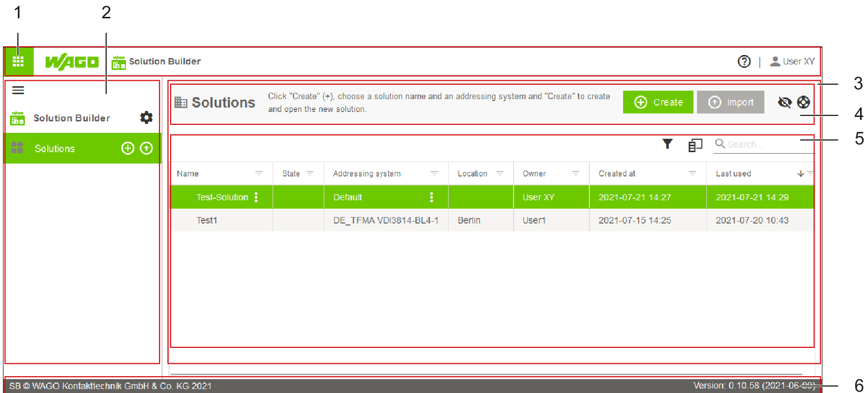The height and width of the screenshot is (393, 868).
Task: Click the Solutions page heading icon
Action: [181, 103]
